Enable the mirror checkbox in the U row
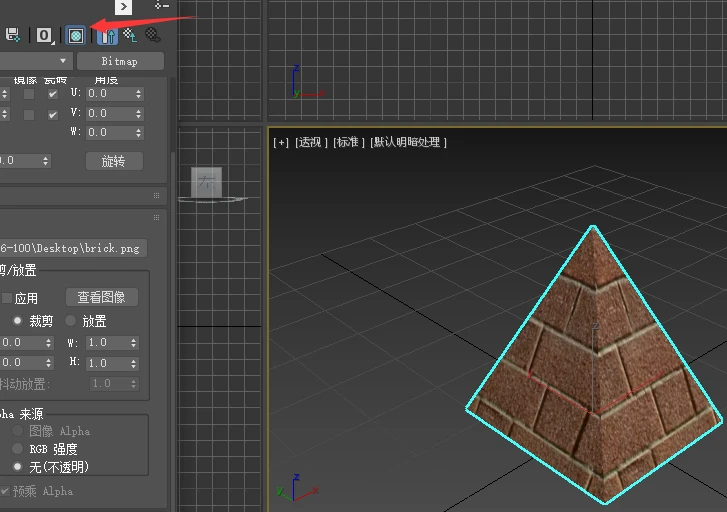The image size is (727, 512). (29, 94)
